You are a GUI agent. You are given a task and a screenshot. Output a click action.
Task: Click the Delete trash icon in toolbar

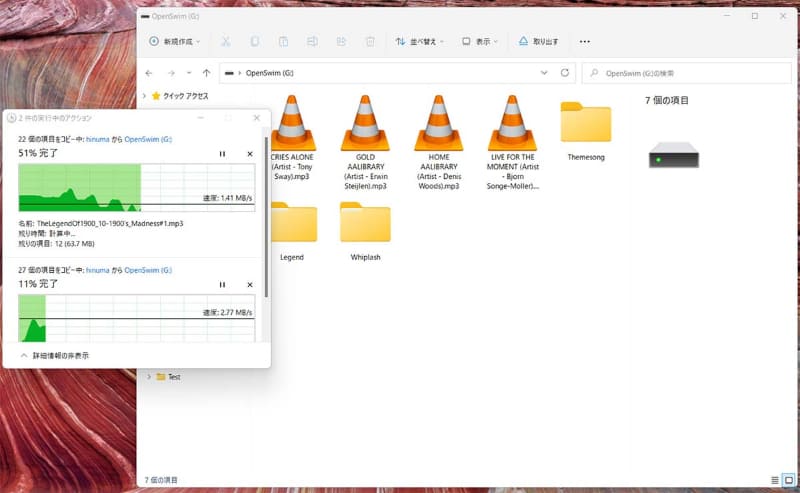coord(370,42)
